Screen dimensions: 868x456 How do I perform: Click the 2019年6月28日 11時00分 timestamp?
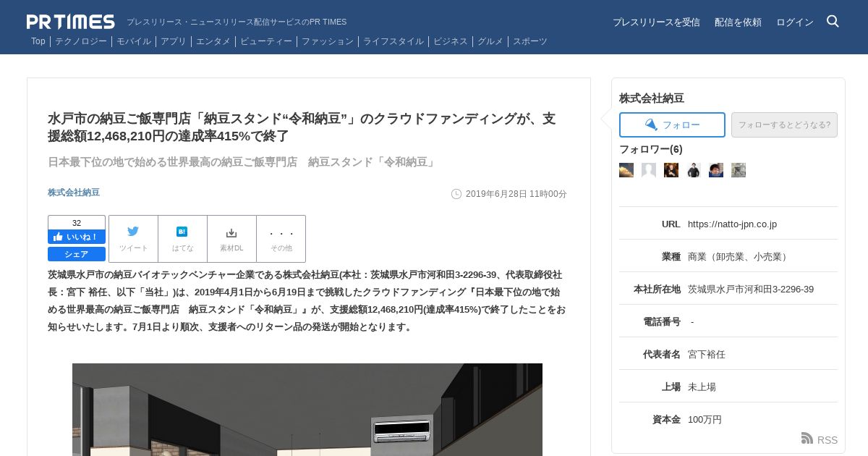(516, 194)
